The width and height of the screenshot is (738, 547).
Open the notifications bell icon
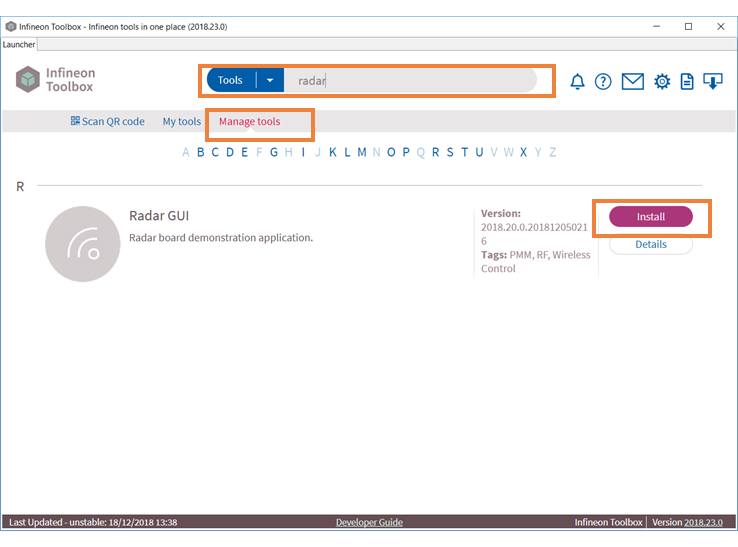tap(578, 81)
